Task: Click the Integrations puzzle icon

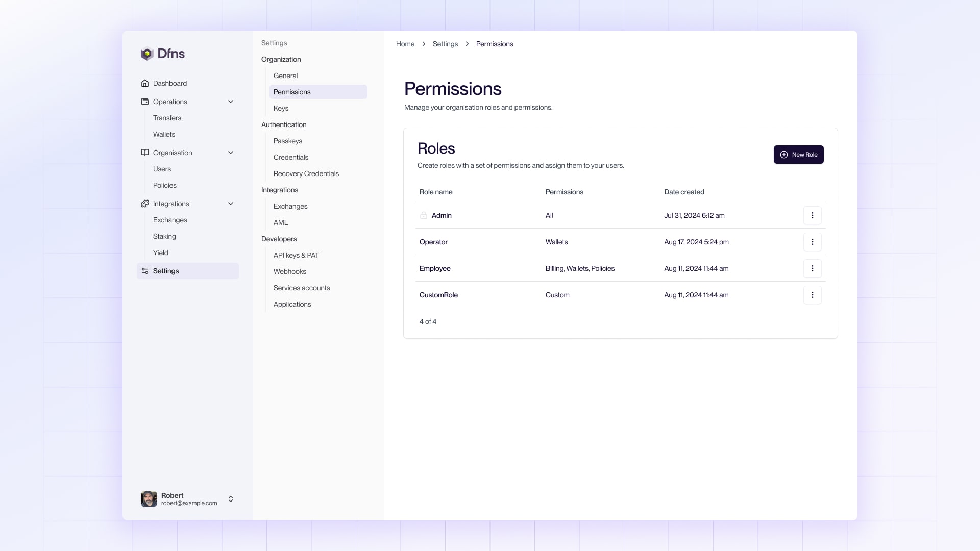Action: click(x=145, y=204)
